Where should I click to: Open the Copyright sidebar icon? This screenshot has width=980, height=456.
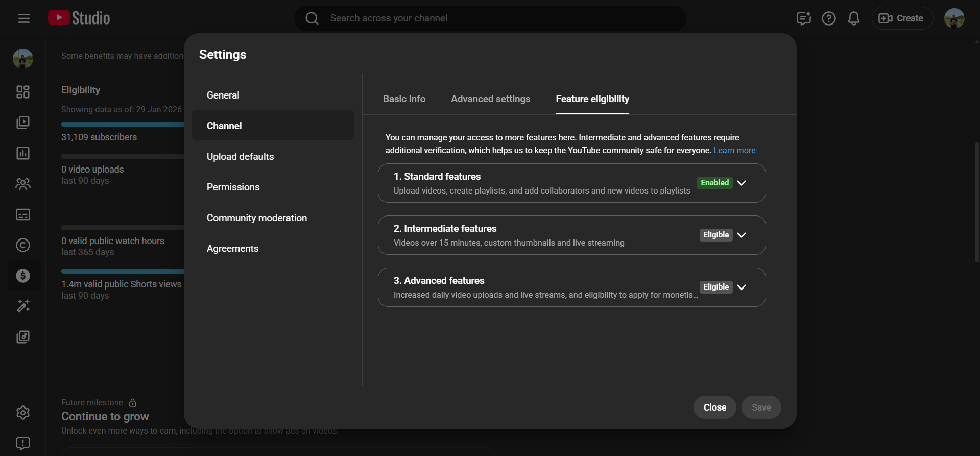pyautogui.click(x=23, y=245)
